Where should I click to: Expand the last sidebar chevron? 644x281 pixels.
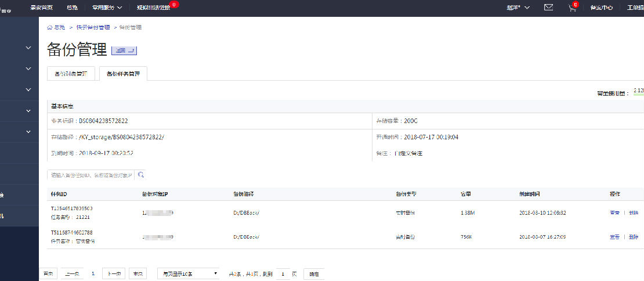(28, 132)
